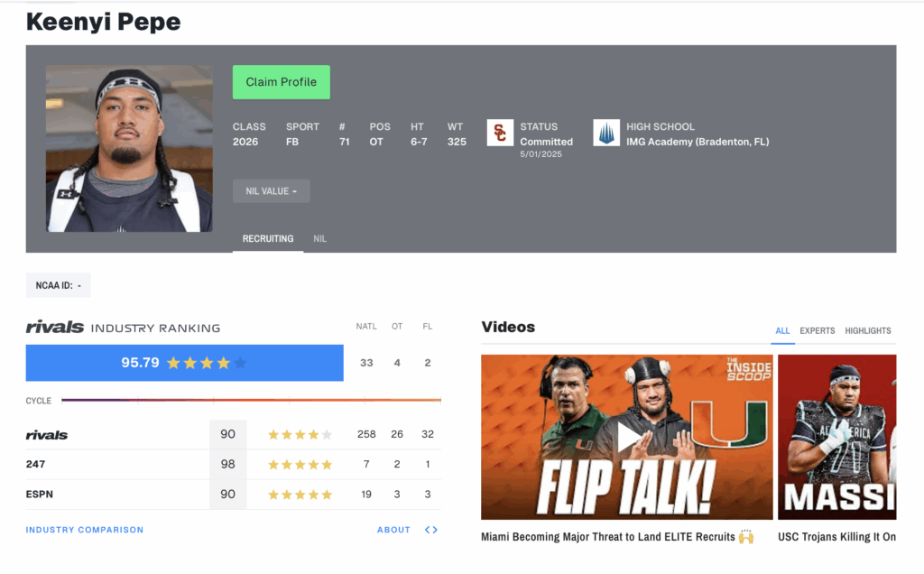Screen dimensions: 924x574
Task: Expand the NIL Value dropdown
Action: click(x=271, y=191)
